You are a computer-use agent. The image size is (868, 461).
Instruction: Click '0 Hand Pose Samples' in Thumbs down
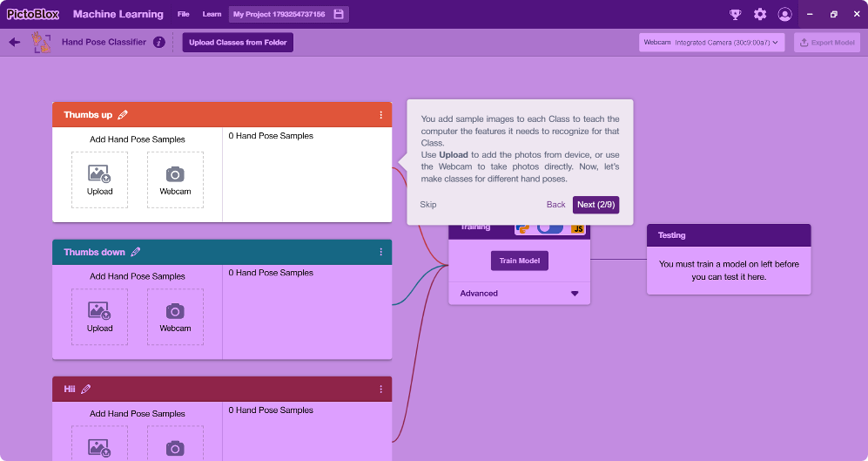point(271,273)
